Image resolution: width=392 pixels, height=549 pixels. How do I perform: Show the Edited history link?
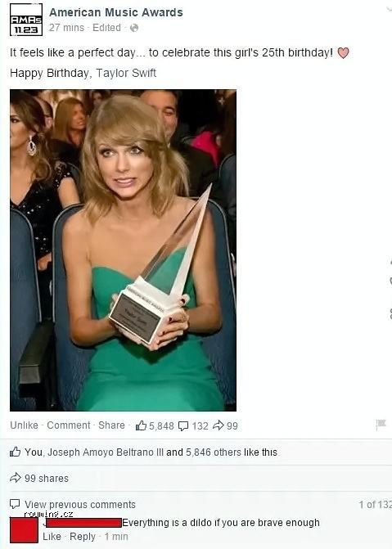coord(106,28)
